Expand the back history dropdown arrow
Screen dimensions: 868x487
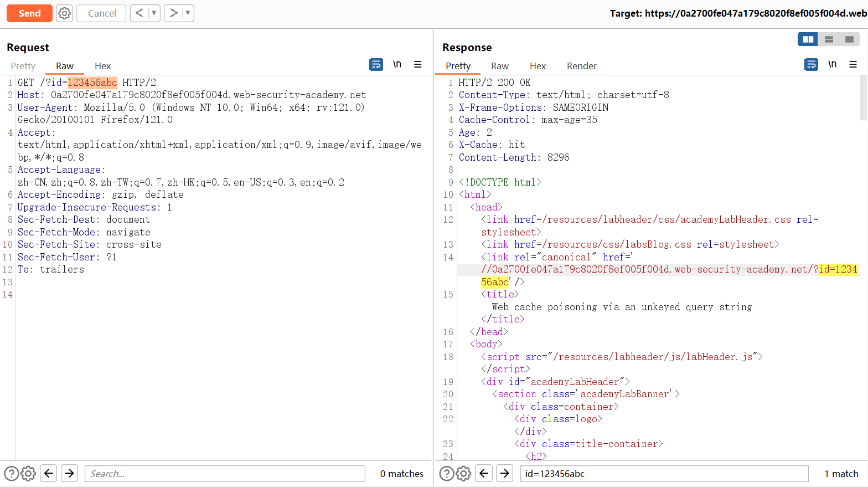154,13
